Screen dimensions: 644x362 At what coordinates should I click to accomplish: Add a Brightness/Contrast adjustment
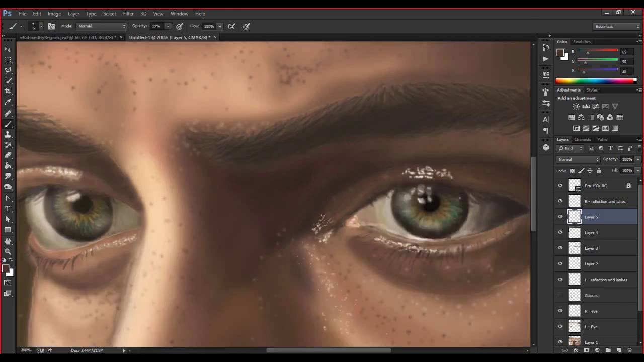pos(576,107)
